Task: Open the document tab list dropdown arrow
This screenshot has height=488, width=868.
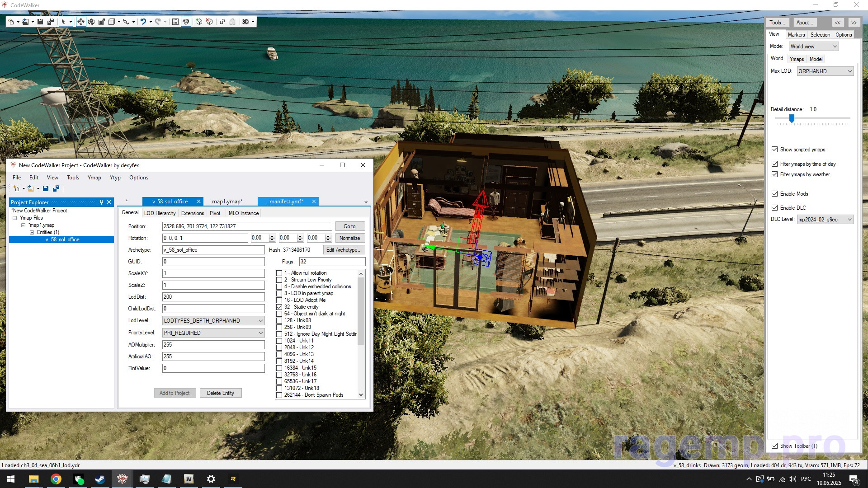Action: coord(366,202)
